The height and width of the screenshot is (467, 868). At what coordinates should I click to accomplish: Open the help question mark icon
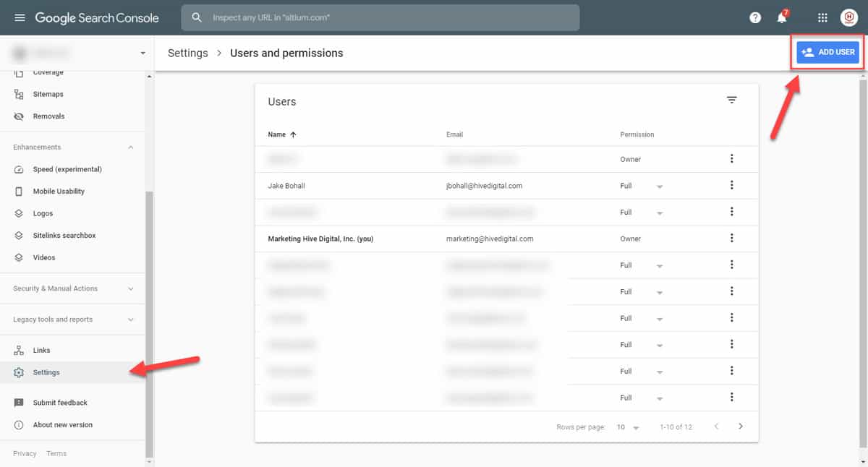click(x=755, y=18)
